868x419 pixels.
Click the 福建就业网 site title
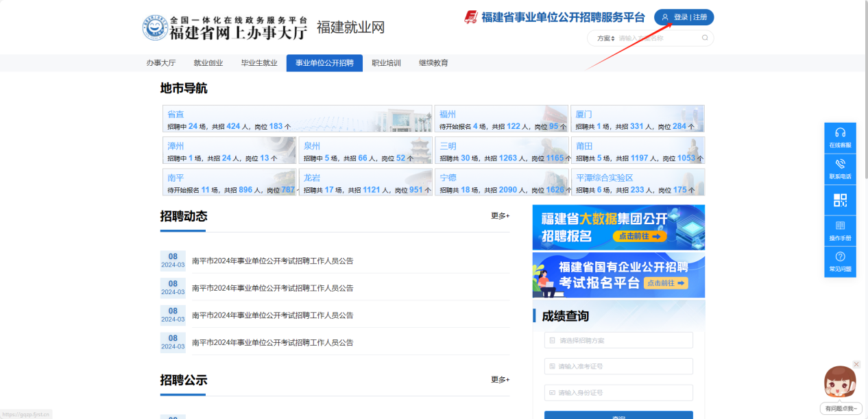350,27
